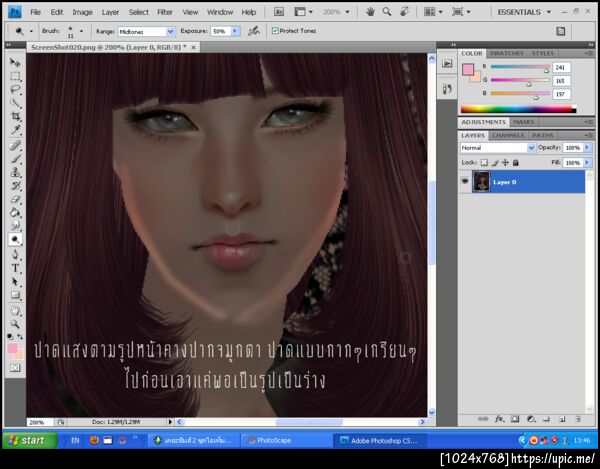Select the Move tool
This screenshot has height=469, width=600.
tap(15, 62)
